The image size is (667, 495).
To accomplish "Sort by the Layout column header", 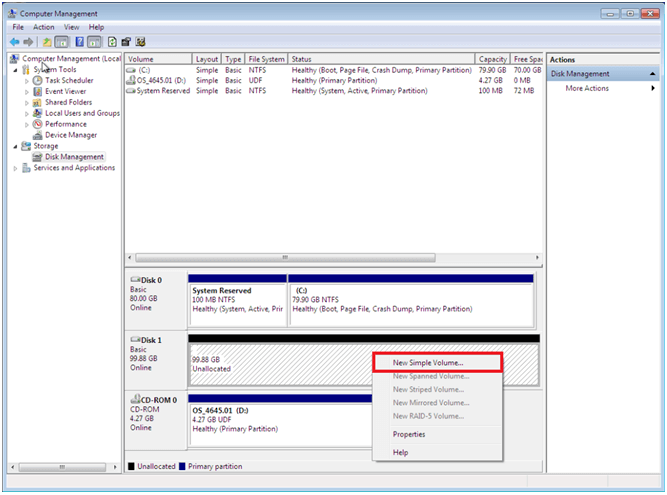I will 207,59.
